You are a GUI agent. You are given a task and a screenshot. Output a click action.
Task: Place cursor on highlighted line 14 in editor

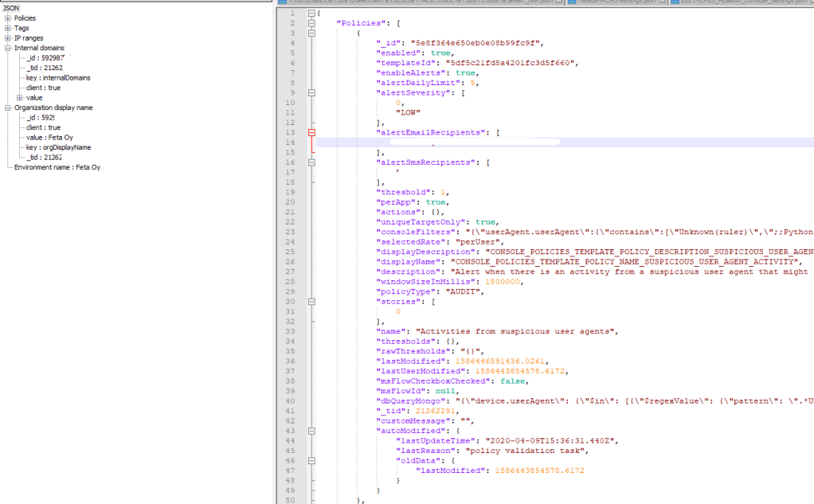pyautogui.click(x=558, y=143)
